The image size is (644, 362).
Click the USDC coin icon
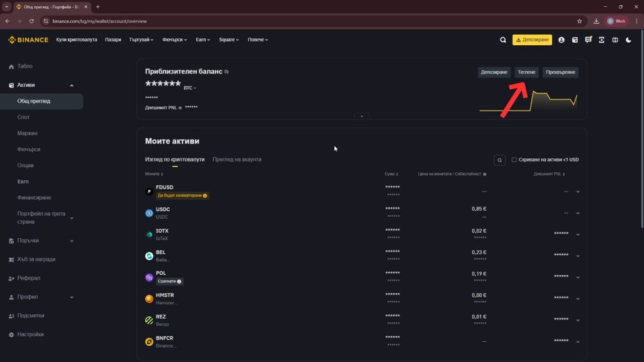(x=149, y=213)
